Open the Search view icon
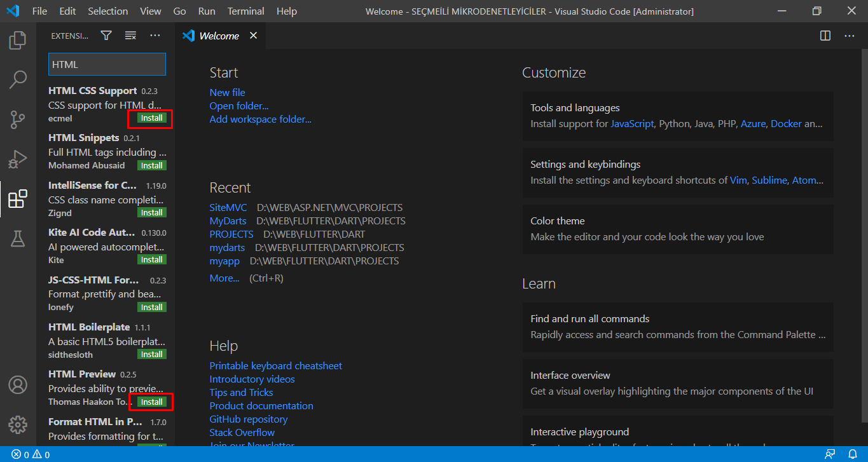The height and width of the screenshot is (462, 868). point(18,79)
